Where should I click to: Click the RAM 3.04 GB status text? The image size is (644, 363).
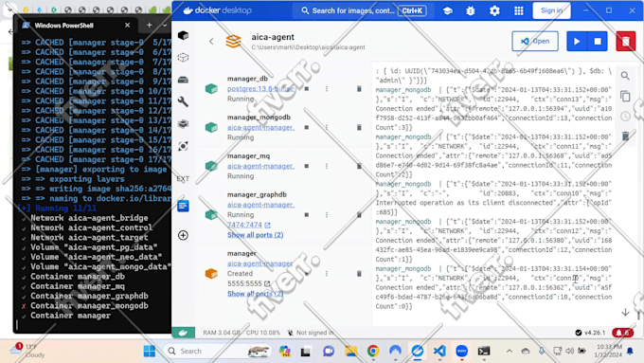(x=222, y=333)
